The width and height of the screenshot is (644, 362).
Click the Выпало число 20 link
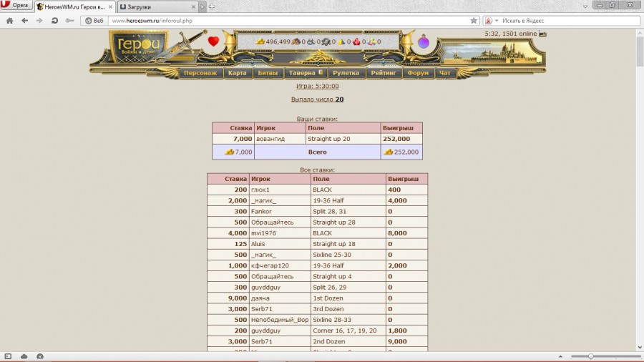[x=317, y=99]
